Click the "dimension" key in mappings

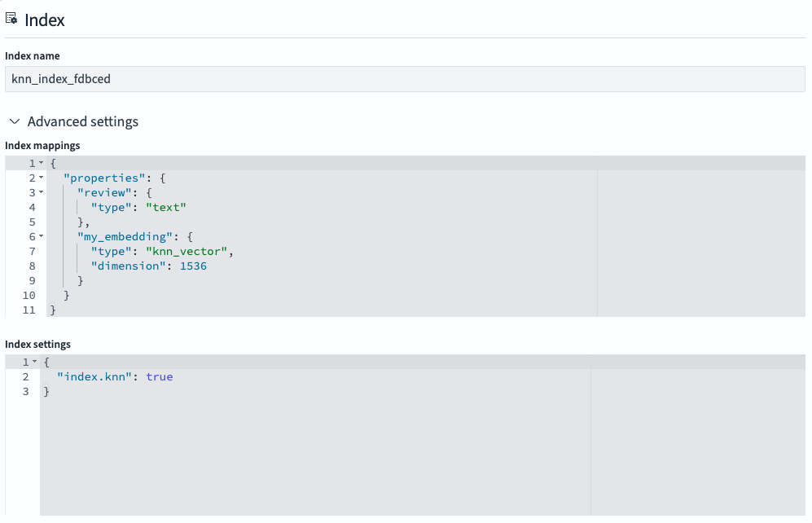126,266
